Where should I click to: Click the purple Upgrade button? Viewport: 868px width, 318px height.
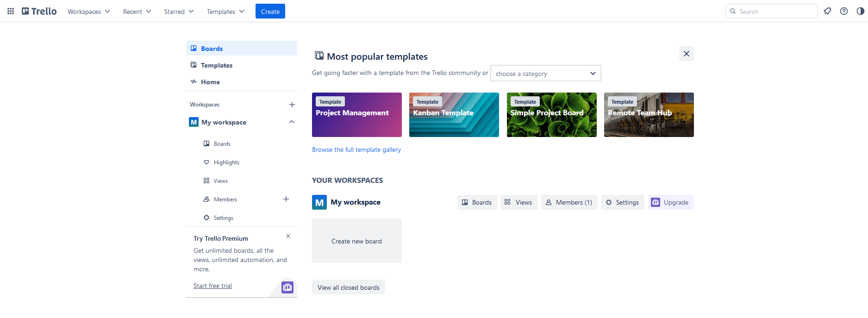[671, 202]
